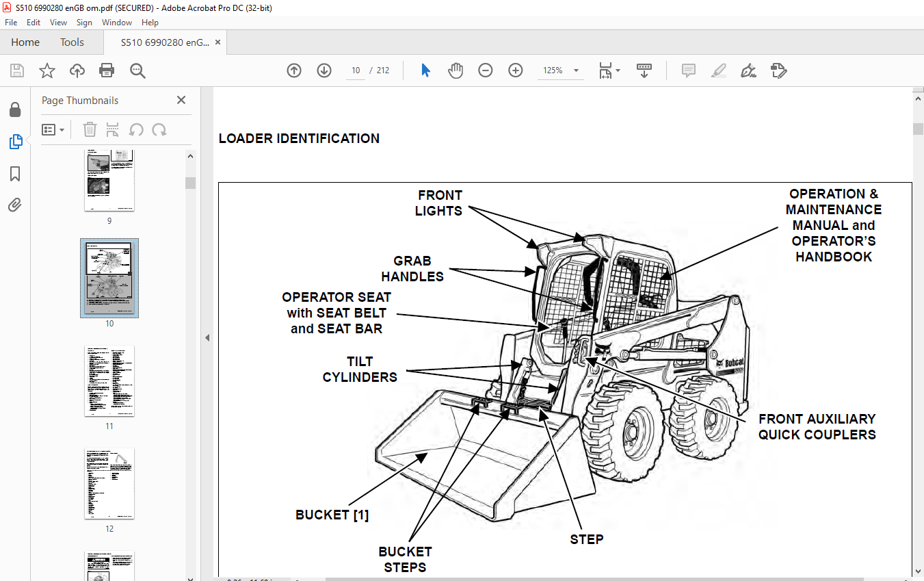Go to previous page arrow
This screenshot has height=581, width=924.
[x=294, y=70]
